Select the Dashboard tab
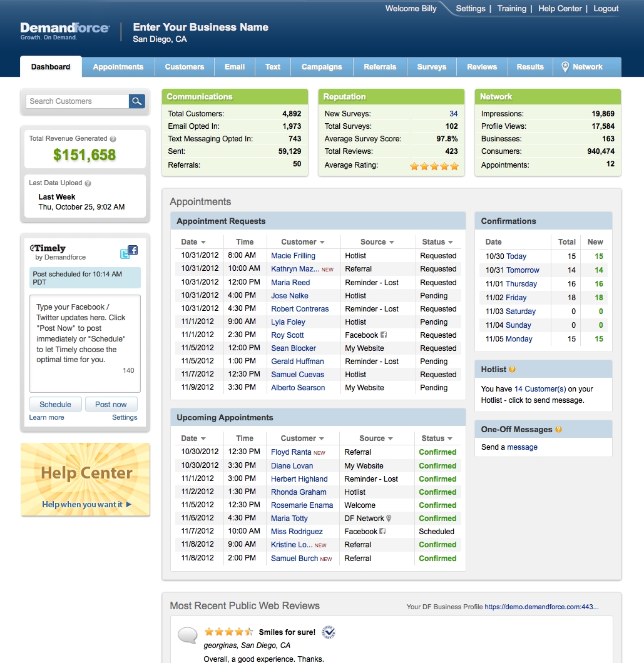Screen dimensions: 644x663 tap(51, 67)
